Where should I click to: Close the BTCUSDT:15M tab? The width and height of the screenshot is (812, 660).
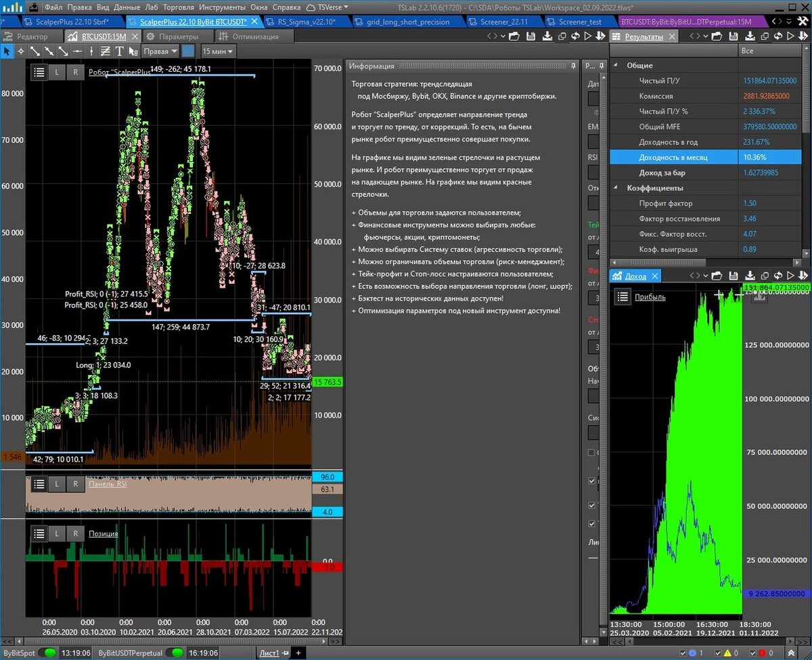click(x=135, y=37)
